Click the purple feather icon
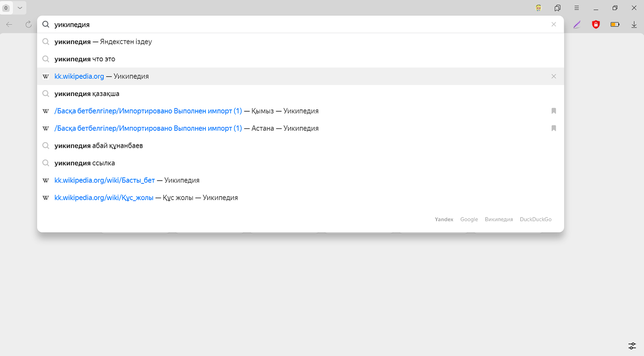Viewport: 644px width, 356px height. (x=577, y=24)
